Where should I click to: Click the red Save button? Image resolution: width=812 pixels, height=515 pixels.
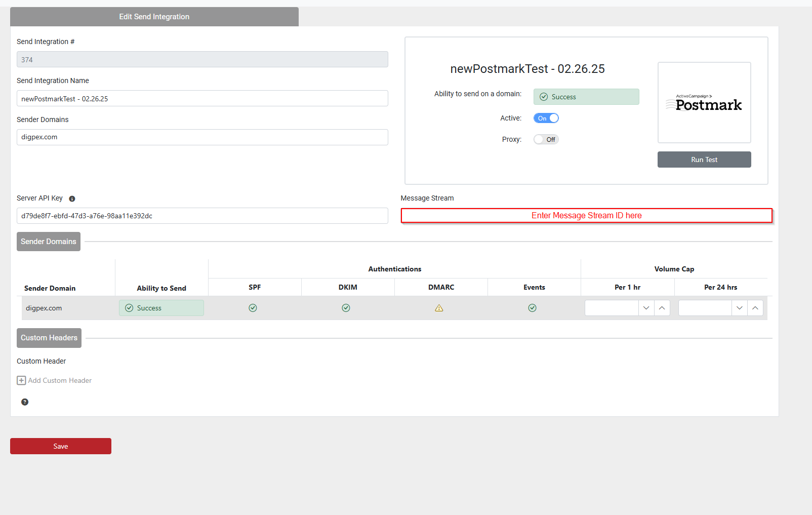(x=61, y=446)
